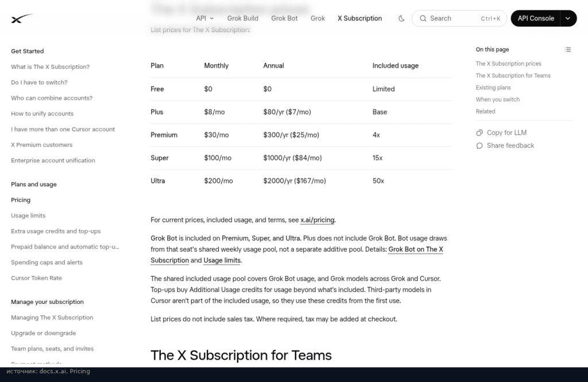
Task: Open the API nav menu
Action: tap(205, 18)
